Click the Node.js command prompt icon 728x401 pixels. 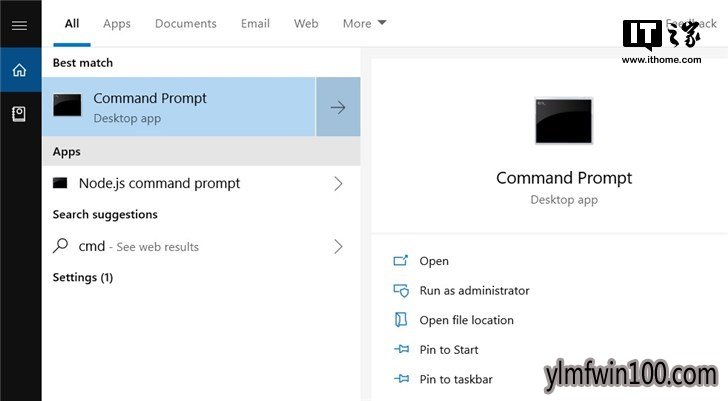click(60, 183)
